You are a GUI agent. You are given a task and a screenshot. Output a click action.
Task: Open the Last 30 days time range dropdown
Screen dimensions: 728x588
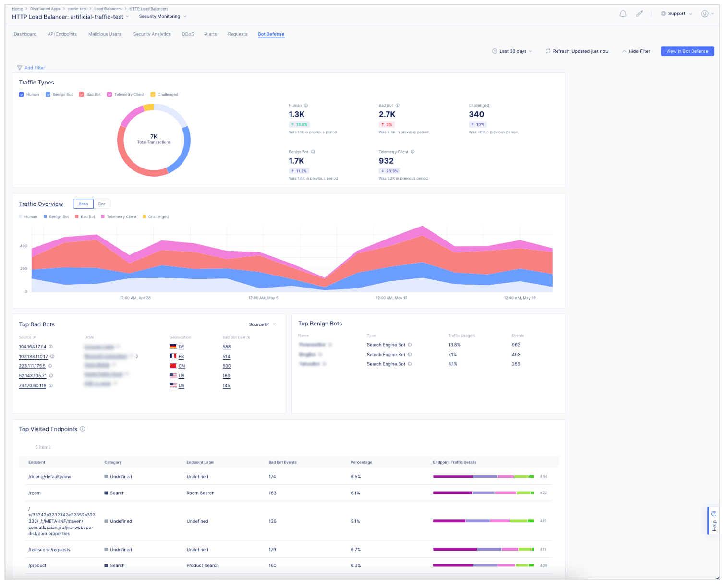512,51
